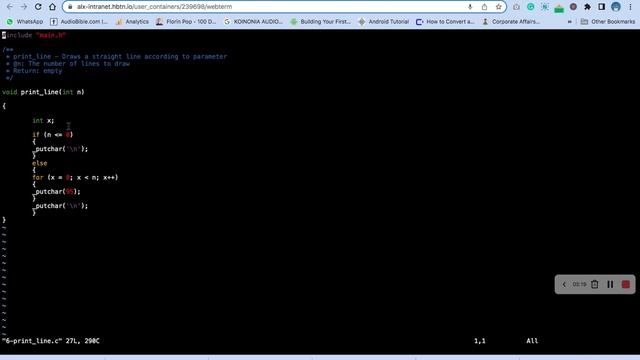Viewport: 640px width, 360px height.
Task: Click the microphone icon in address bar
Action: point(470,7)
